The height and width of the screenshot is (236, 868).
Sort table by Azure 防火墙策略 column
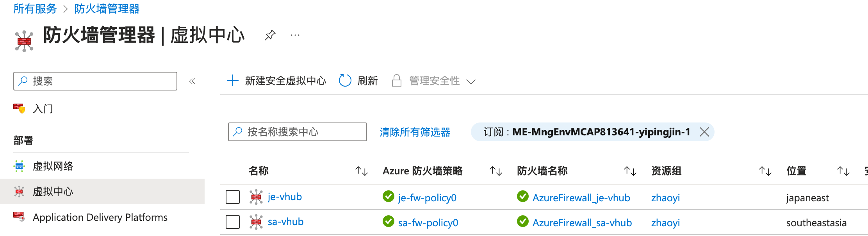(x=496, y=171)
